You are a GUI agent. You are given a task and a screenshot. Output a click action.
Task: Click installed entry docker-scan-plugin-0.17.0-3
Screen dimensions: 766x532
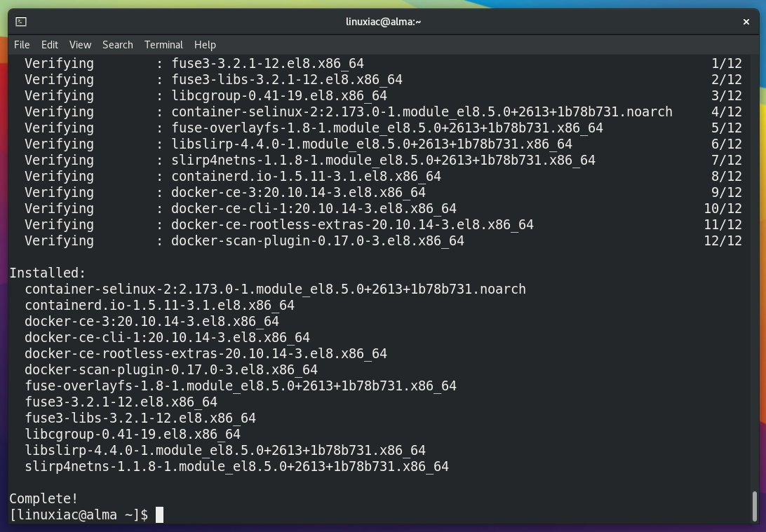(171, 369)
